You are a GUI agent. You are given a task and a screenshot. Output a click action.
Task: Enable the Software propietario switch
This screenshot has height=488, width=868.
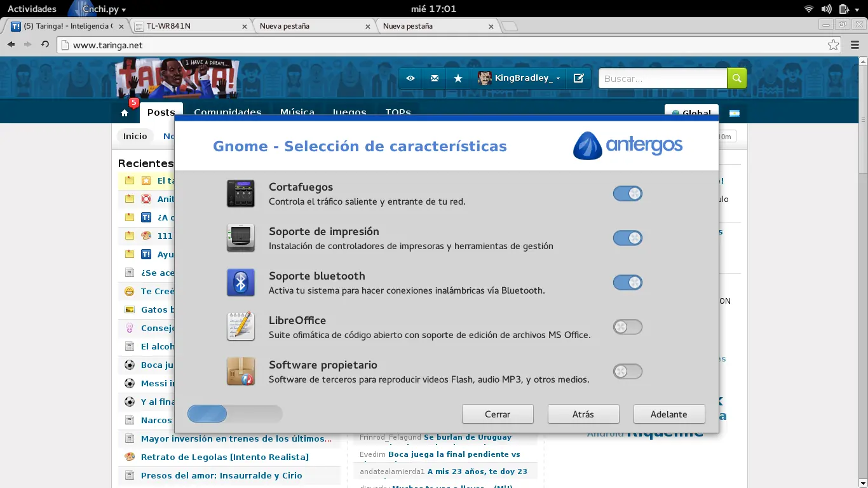click(x=628, y=371)
